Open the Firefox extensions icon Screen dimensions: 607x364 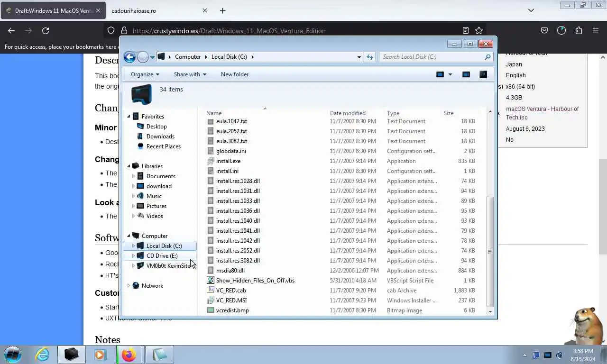(579, 31)
